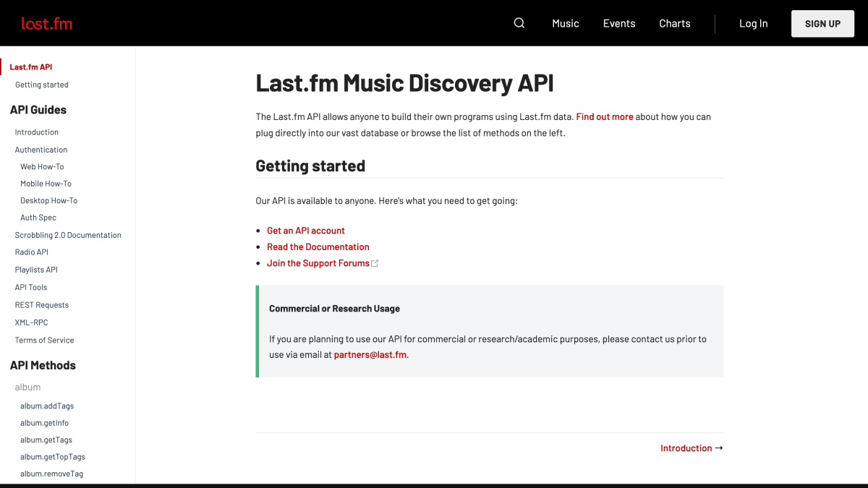
Task: Open the album.addTags method
Action: coord(47,406)
